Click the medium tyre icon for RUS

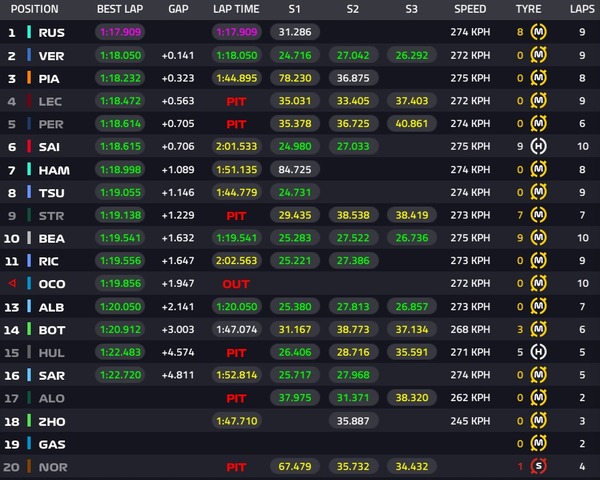[539, 32]
